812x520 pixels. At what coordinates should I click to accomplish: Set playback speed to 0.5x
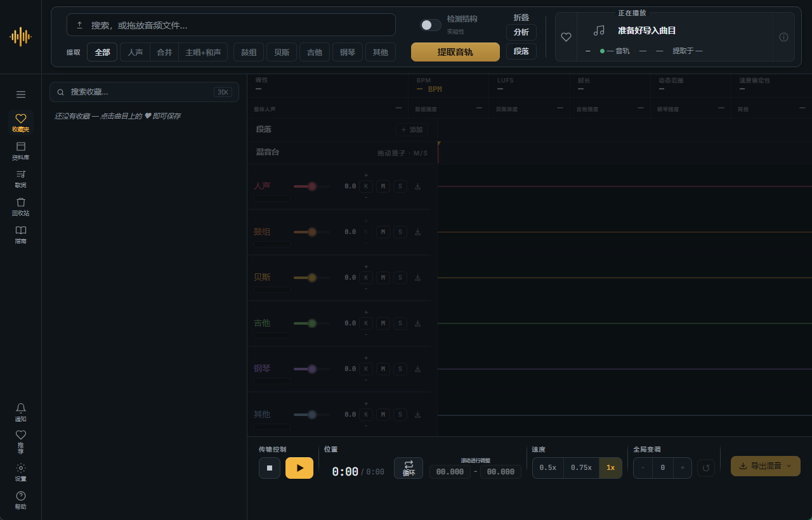(548, 468)
